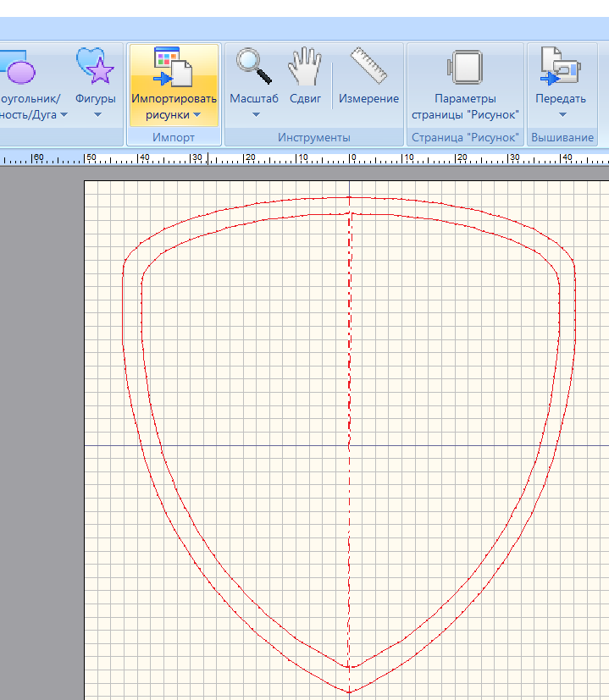Click the Импорт group label
Screen dimensions: 609x700
click(x=173, y=137)
